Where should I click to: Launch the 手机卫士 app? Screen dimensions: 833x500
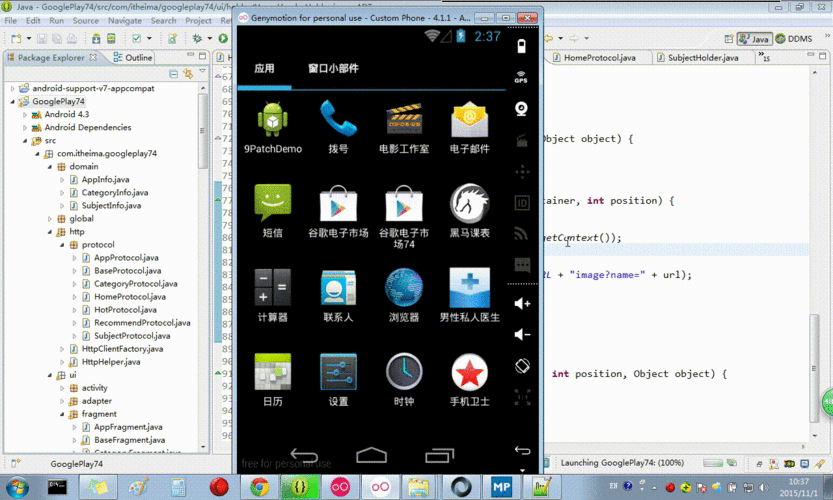470,379
